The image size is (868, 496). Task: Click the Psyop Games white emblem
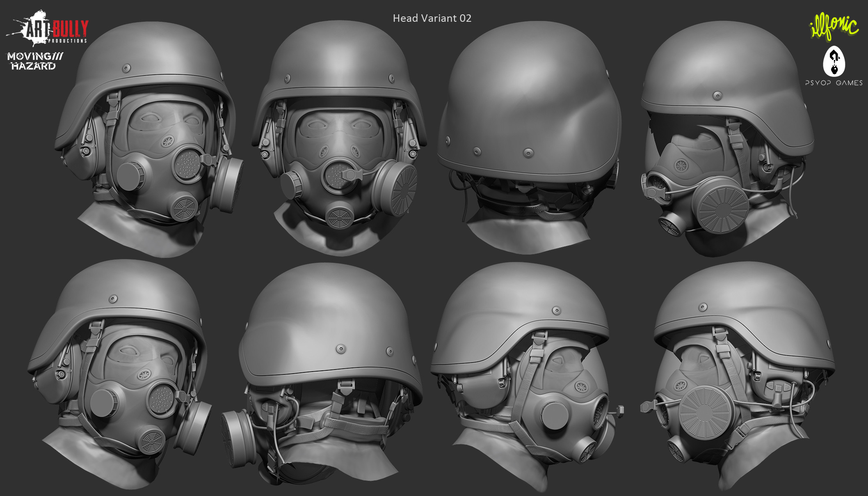pos(834,61)
